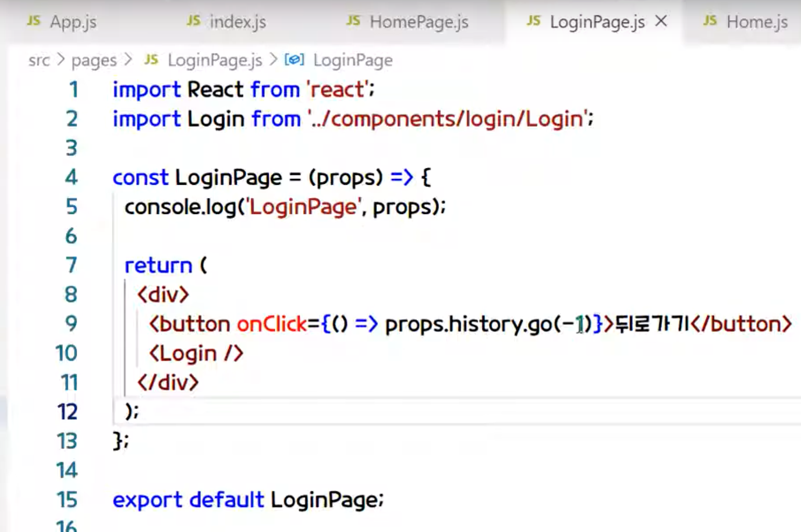Click the JS icon on index.js tab
This screenshot has width=801, height=532.
click(x=193, y=21)
